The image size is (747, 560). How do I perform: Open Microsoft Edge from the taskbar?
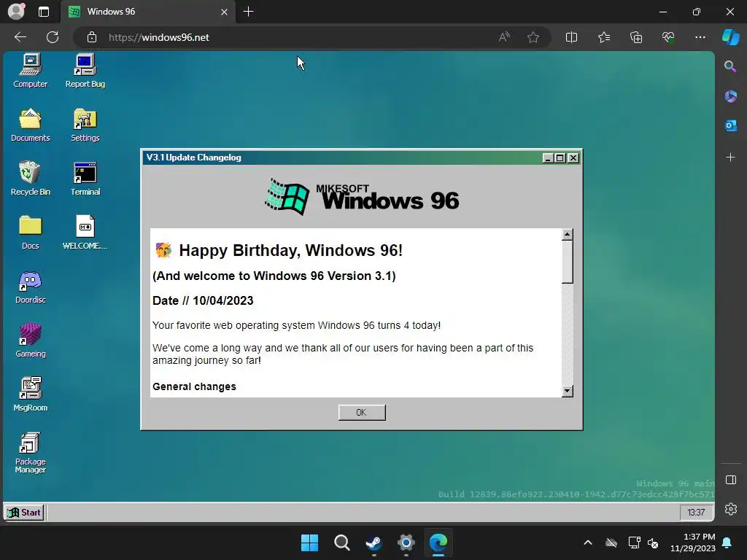click(x=438, y=542)
